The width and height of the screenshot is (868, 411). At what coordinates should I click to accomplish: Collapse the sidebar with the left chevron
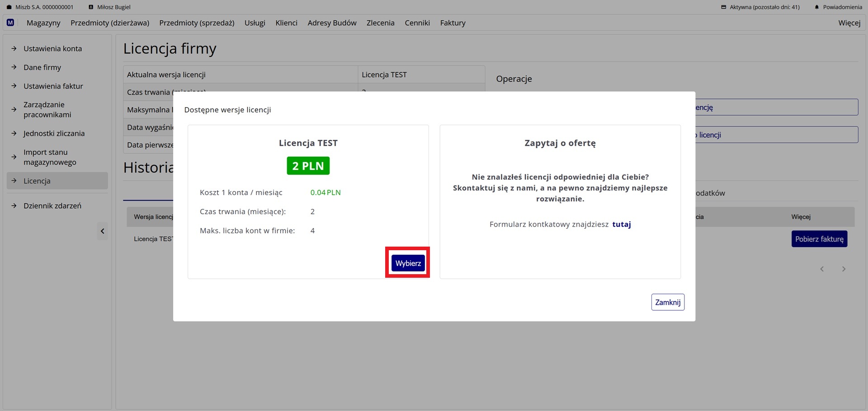(103, 231)
